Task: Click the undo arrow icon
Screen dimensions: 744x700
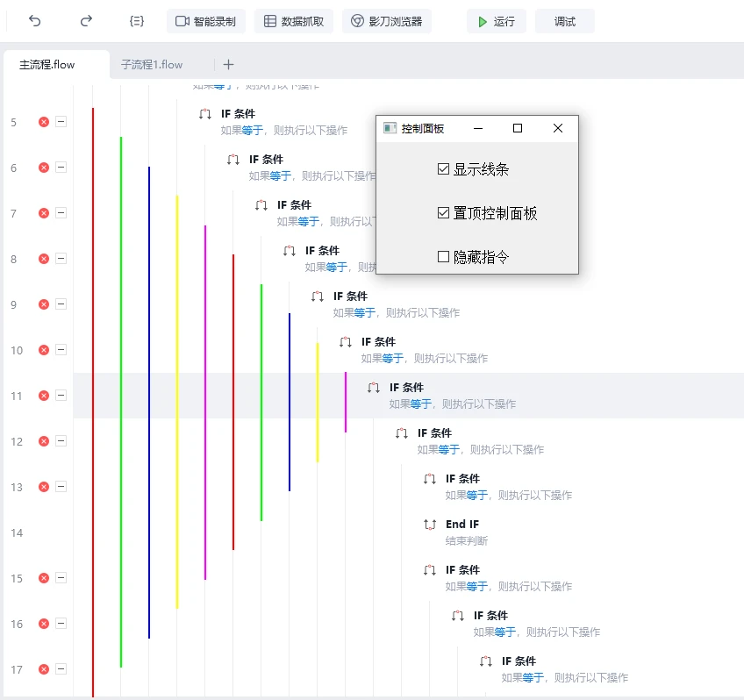Action: [x=35, y=21]
